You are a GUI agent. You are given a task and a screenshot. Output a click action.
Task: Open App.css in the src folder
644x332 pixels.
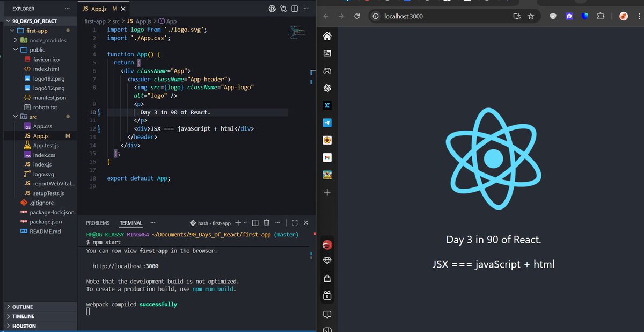coord(42,126)
